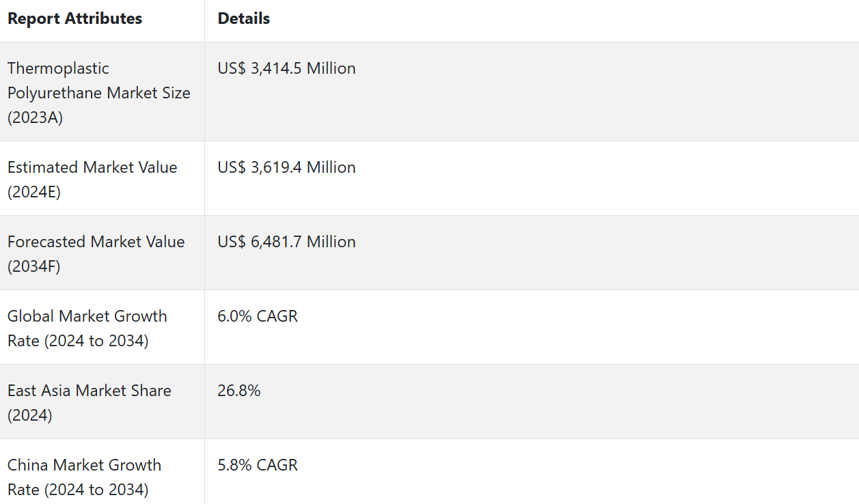This screenshot has height=504, width=859.
Task: Click the US$ 3,414.5 Million value
Action: point(286,68)
